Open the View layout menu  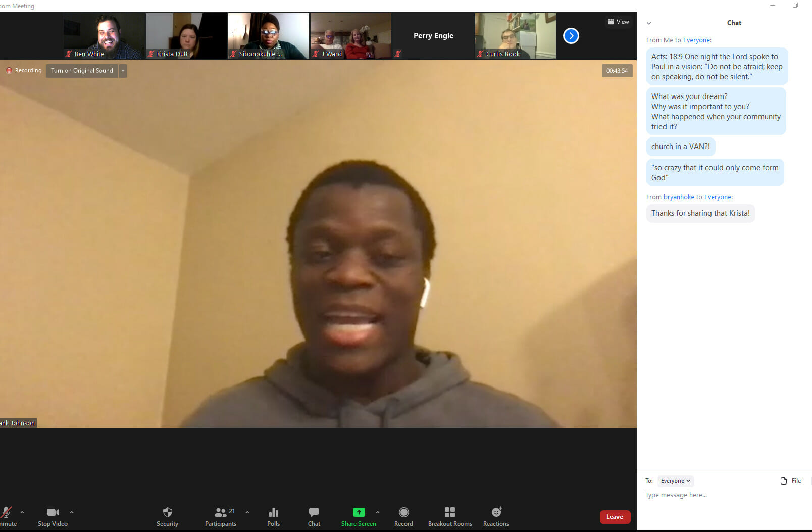(x=618, y=22)
